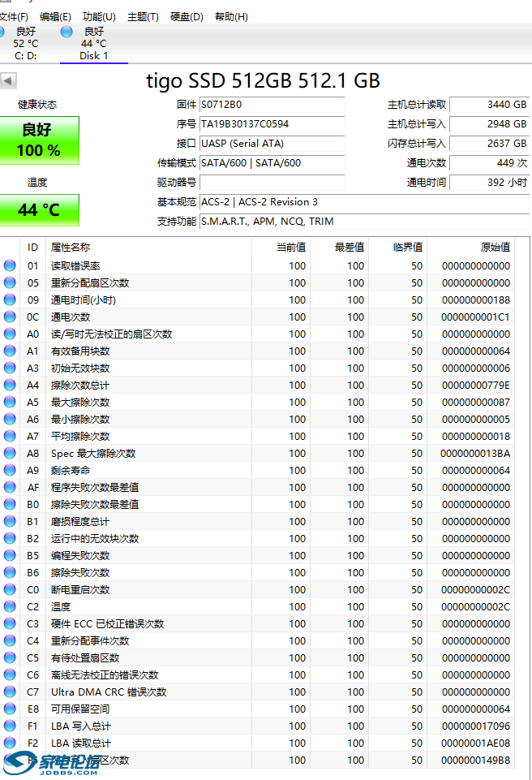This screenshot has height=780, width=532.
Task: Click the 主机总计写入 value 2948 GB
Action: [x=489, y=124]
